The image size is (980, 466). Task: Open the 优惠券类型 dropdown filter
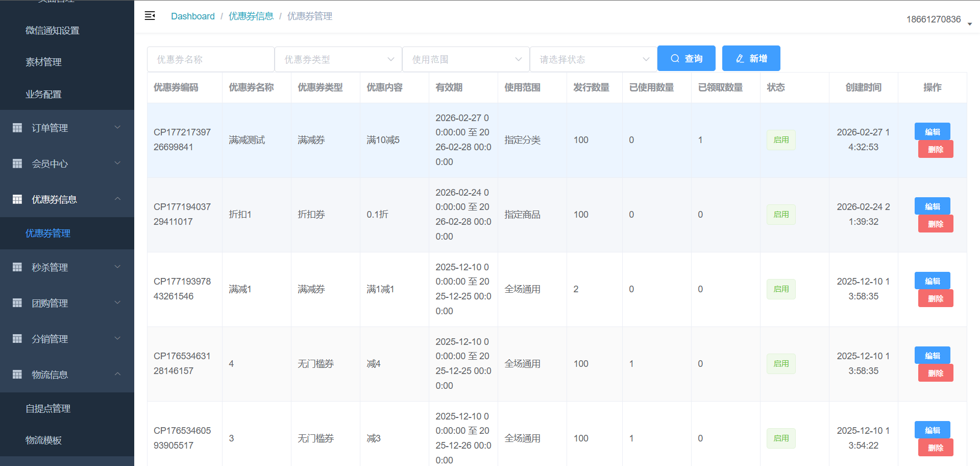pos(338,59)
